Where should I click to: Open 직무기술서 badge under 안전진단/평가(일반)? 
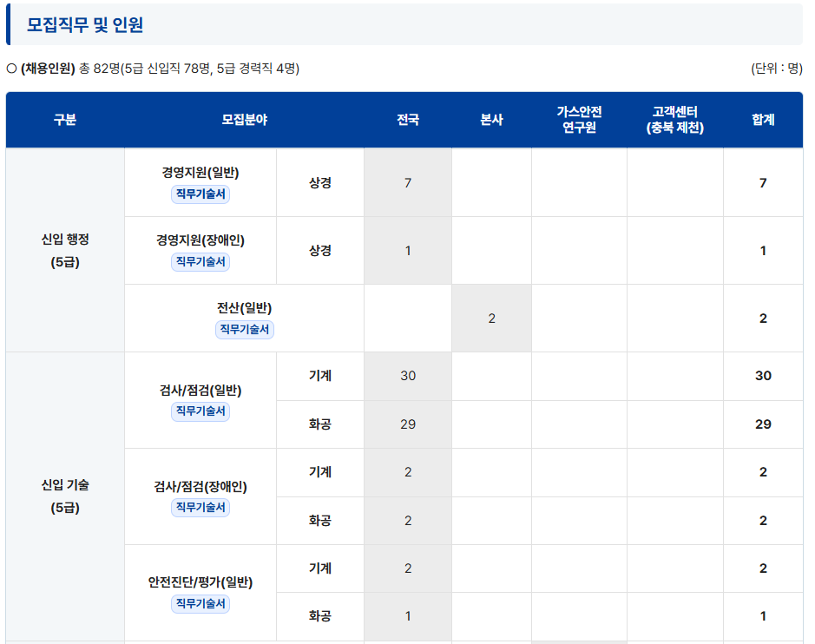click(200, 604)
